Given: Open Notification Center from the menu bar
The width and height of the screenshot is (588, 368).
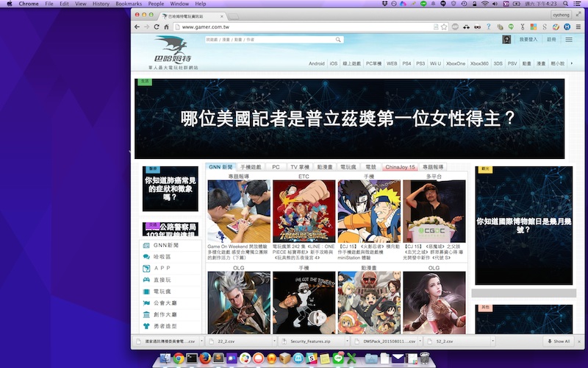Looking at the screenshot, I should pos(578,4).
